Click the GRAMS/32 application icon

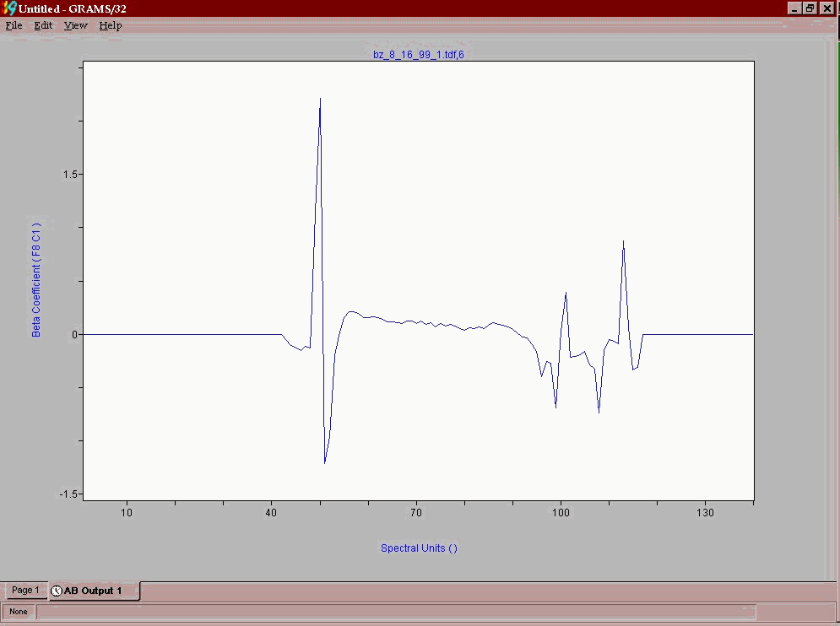pyautogui.click(x=7, y=8)
